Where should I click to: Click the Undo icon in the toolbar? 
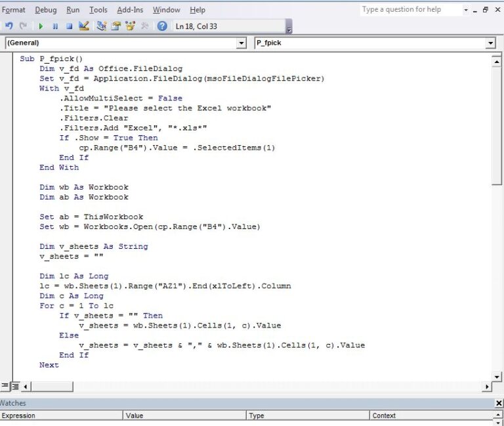click(x=9, y=26)
